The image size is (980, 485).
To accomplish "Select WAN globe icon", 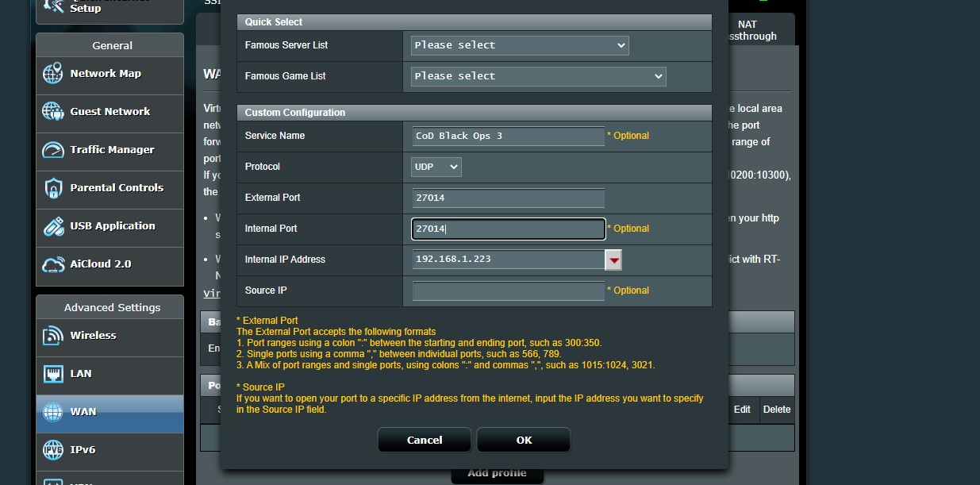I will (x=53, y=412).
